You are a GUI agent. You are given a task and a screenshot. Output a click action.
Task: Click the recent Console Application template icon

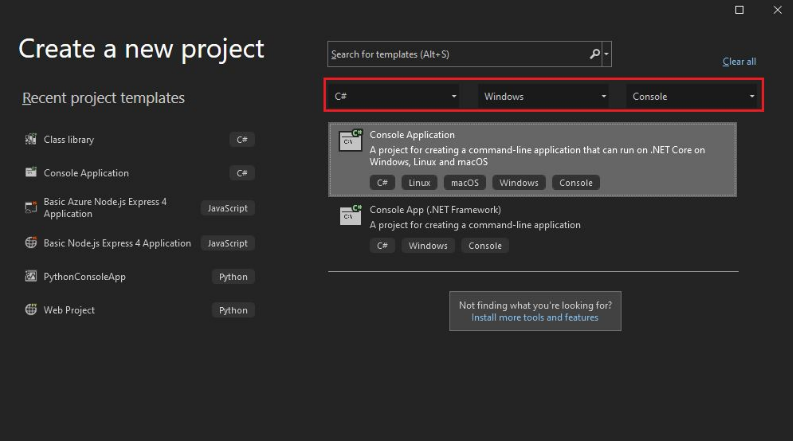pos(31,173)
